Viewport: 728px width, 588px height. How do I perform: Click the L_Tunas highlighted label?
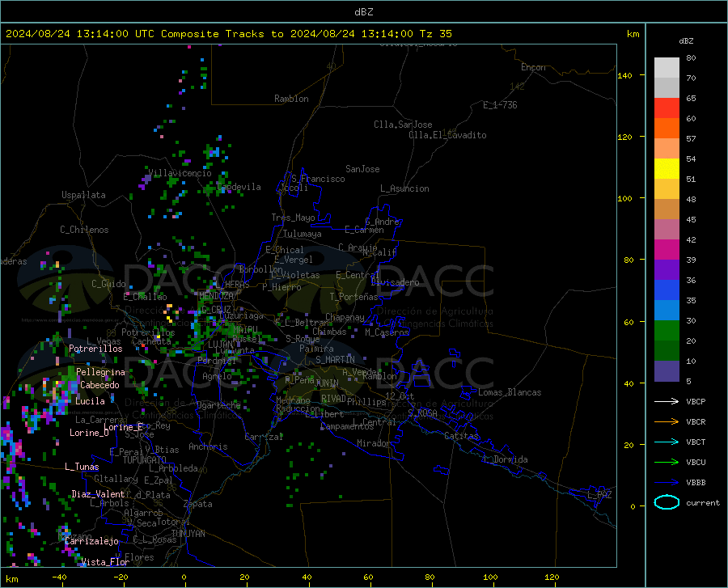(82, 467)
